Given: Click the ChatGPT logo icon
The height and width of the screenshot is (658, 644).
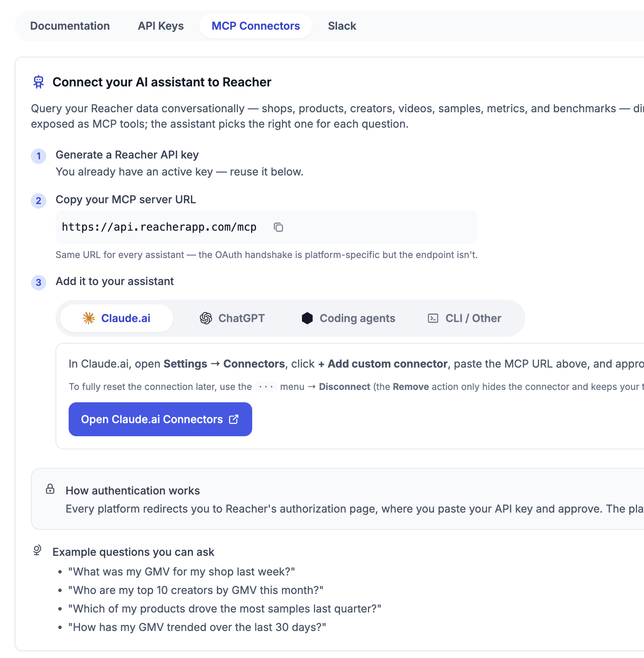Looking at the screenshot, I should pyautogui.click(x=206, y=318).
